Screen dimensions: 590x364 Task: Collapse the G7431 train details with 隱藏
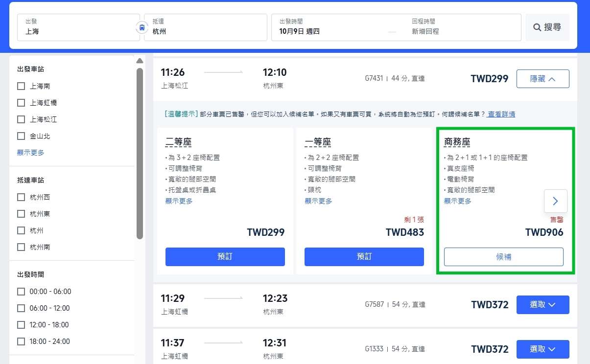pyautogui.click(x=543, y=79)
